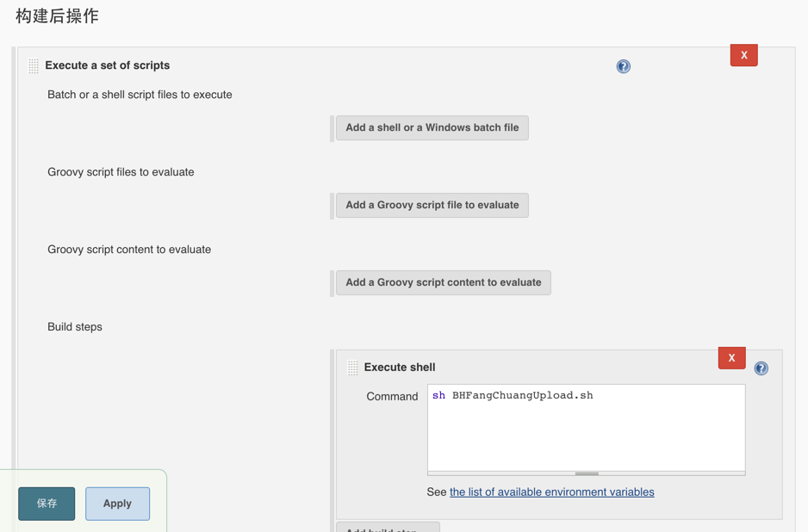Delete the Execute a set of scripts block
Image resolution: width=808 pixels, height=532 pixels.
point(743,55)
